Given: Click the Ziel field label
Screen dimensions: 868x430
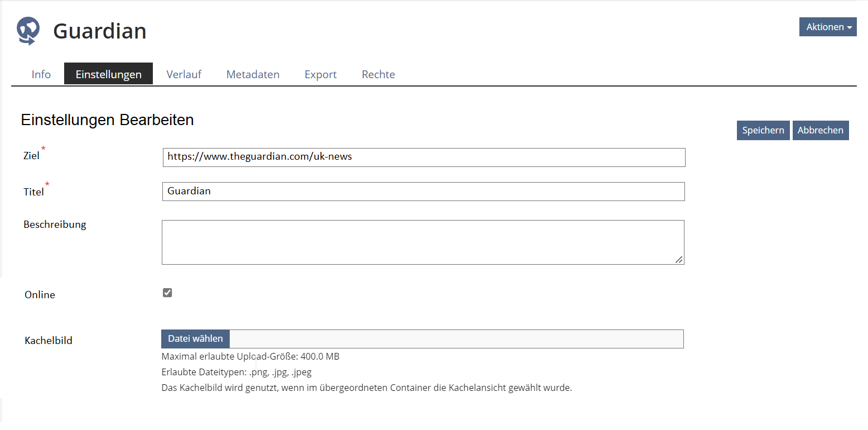Looking at the screenshot, I should tap(32, 156).
